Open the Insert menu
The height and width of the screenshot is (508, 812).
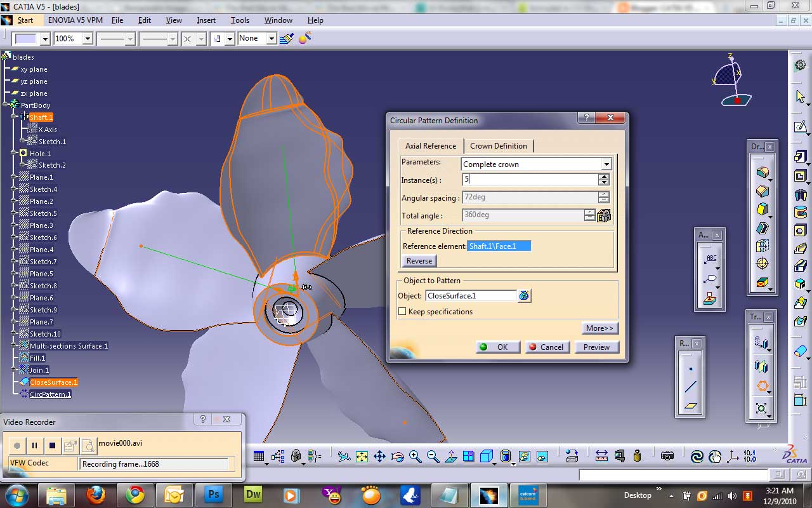pyautogui.click(x=206, y=20)
